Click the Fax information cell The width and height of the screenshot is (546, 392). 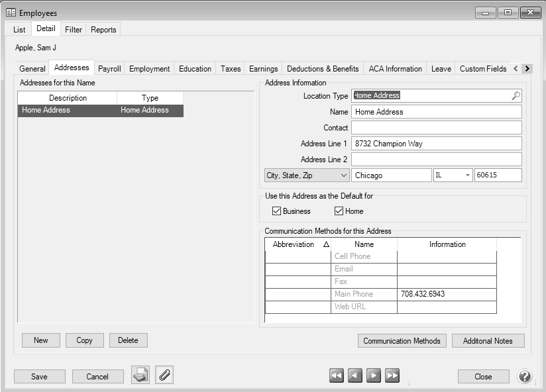click(x=447, y=281)
